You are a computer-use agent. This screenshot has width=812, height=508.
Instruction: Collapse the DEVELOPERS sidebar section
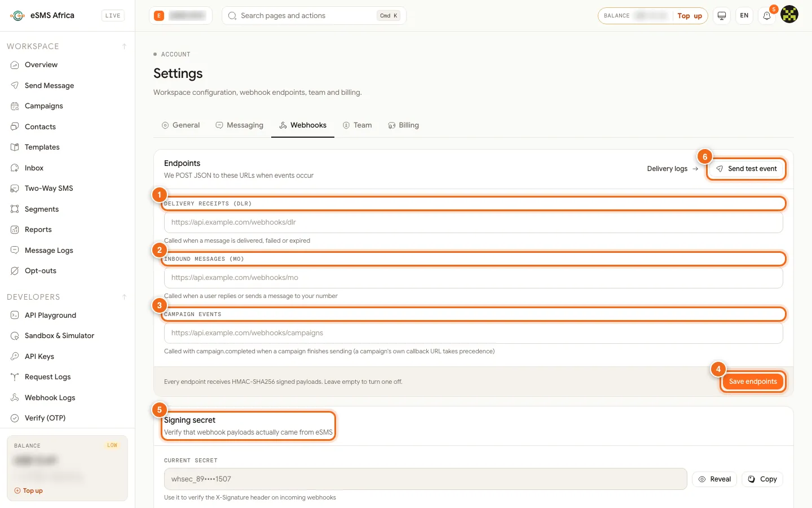[124, 297]
